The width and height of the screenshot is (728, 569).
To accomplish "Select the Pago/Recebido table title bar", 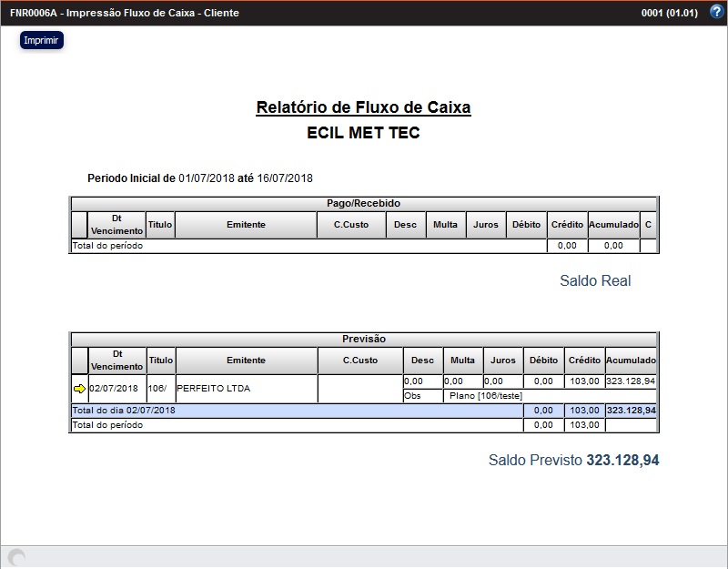I will pyautogui.click(x=362, y=203).
